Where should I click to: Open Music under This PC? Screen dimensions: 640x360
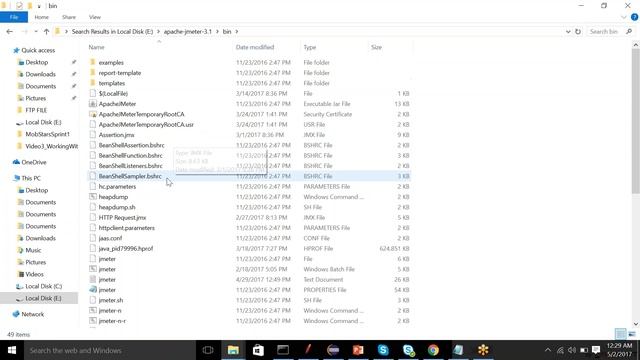click(x=33, y=250)
